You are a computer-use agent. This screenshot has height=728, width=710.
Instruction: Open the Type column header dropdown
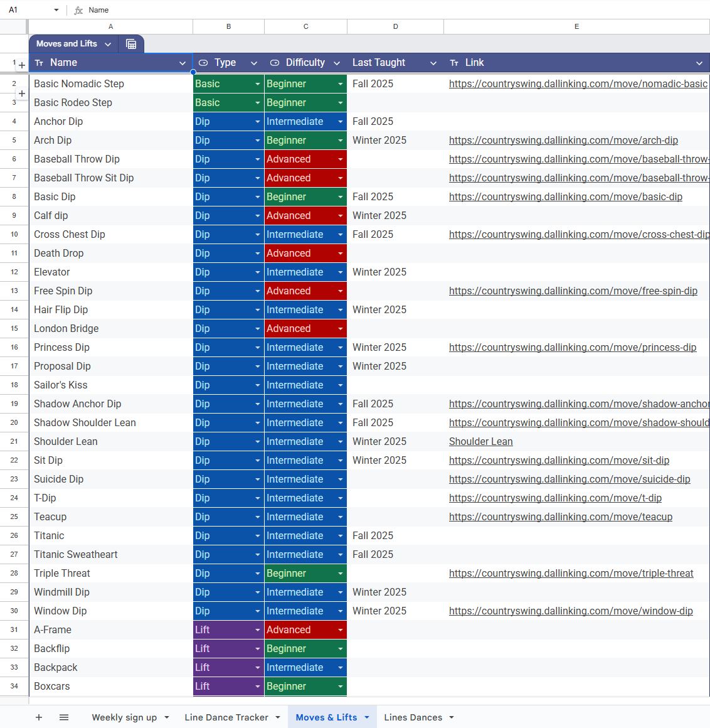pos(254,63)
